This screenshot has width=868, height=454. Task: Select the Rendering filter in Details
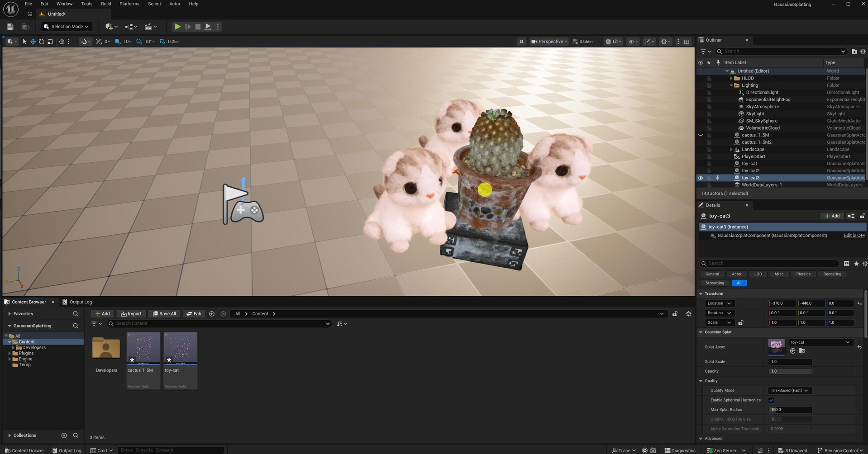[832, 274]
